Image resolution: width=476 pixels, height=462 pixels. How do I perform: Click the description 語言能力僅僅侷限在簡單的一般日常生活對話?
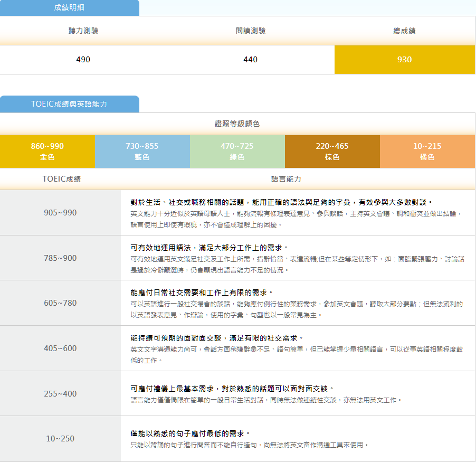pos(266,400)
